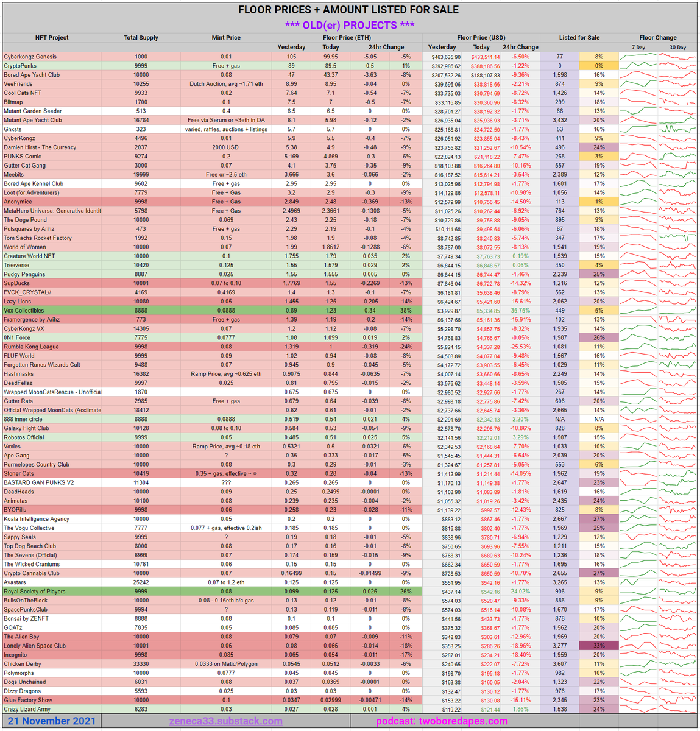Image resolution: width=700 pixels, height=731 pixels.
Task: Select Lonely Alien Space Club 33% listed cell
Action: click(599, 646)
